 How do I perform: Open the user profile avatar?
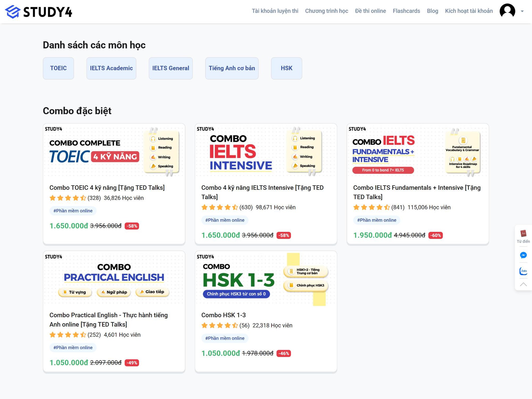(507, 11)
